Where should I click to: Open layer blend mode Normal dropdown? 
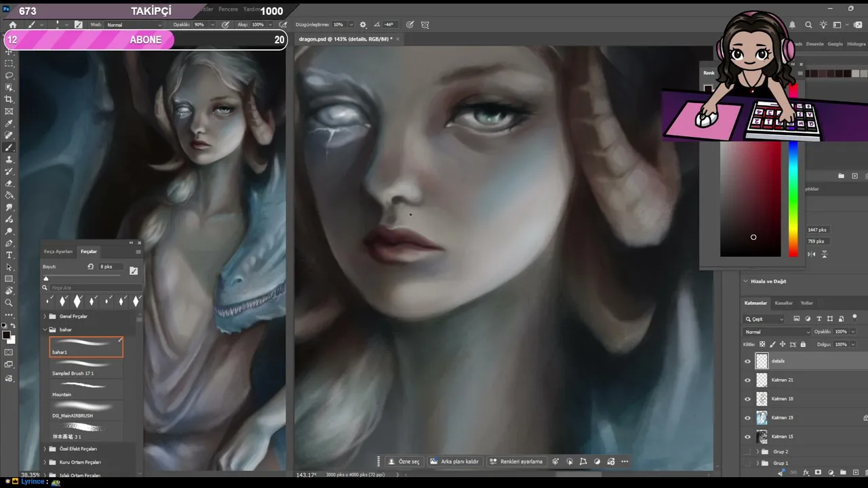777,332
